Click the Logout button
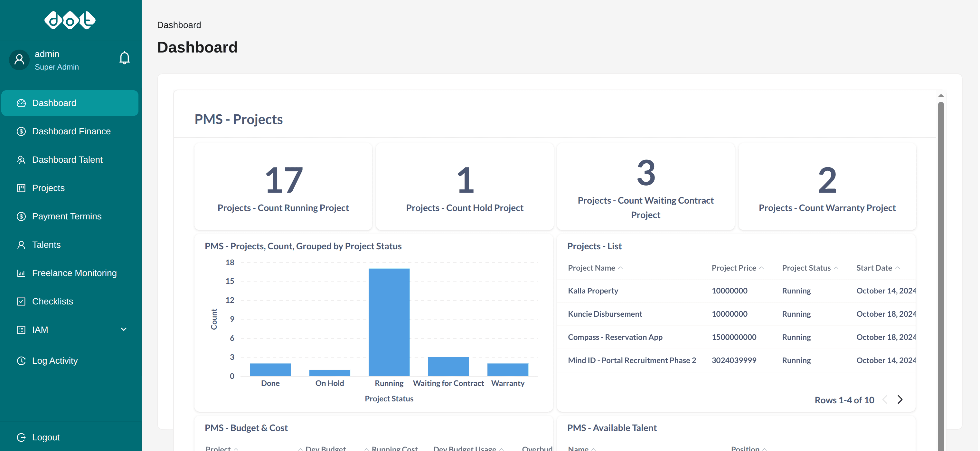Screen dimensions: 980x451 [70, 437]
